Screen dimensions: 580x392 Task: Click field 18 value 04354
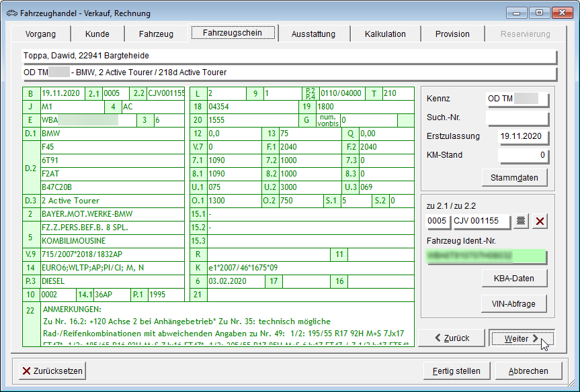pos(253,107)
